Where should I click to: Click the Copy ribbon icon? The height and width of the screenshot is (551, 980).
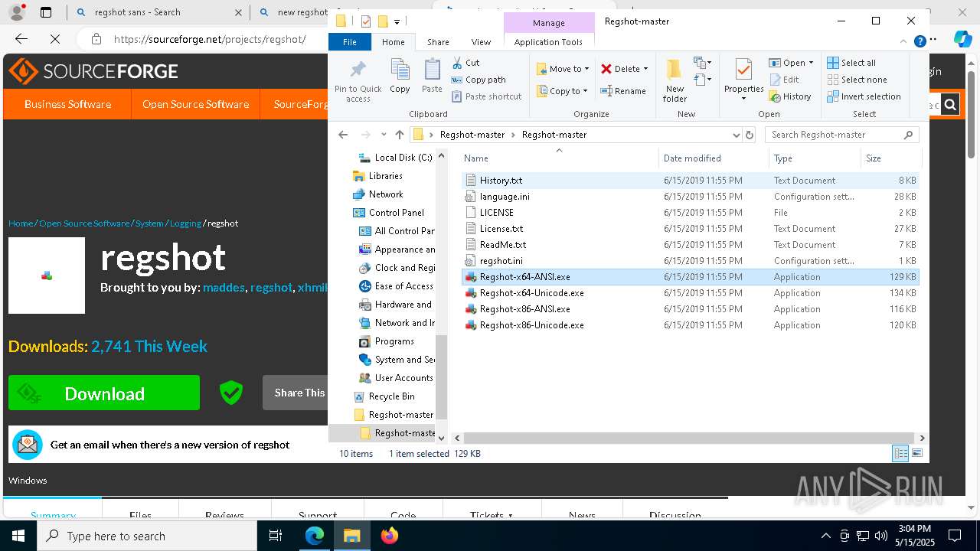click(400, 77)
